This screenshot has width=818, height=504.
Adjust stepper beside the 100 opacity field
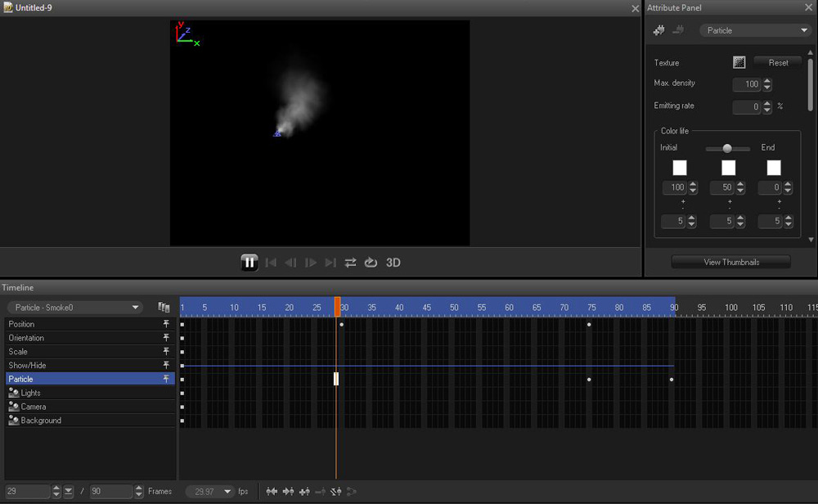[x=693, y=187]
